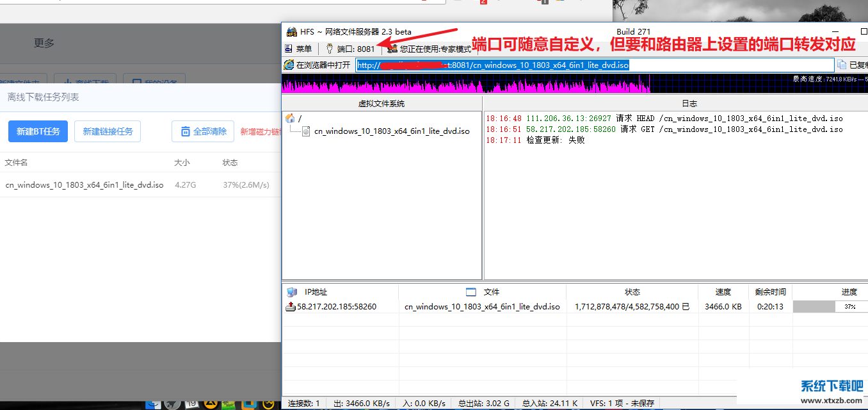The height and width of the screenshot is (410, 868).
Task: Select the root home folder icon
Action: [x=290, y=118]
